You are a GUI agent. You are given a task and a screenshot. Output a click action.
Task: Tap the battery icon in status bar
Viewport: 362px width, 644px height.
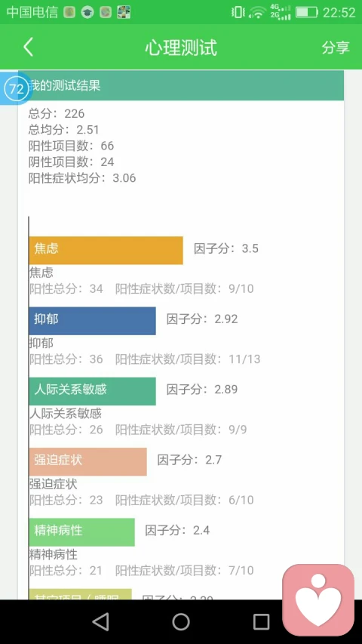307,12
